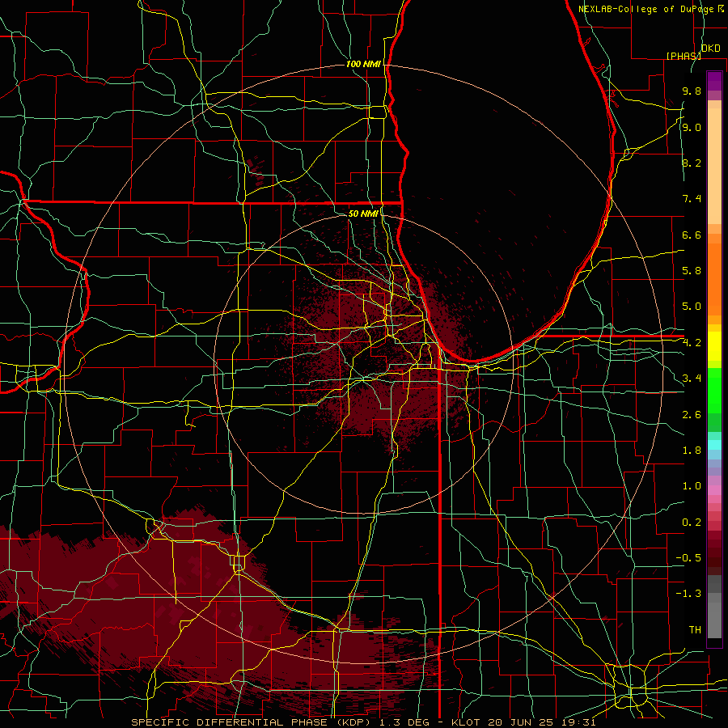
Task: Click the 1.8 scale value
Action: (692, 451)
